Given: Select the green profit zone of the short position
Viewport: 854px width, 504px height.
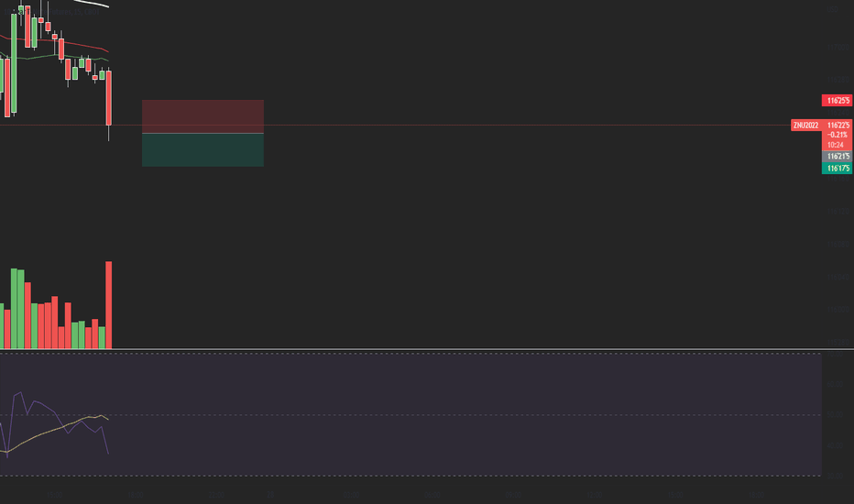Looking at the screenshot, I should pyautogui.click(x=203, y=150).
